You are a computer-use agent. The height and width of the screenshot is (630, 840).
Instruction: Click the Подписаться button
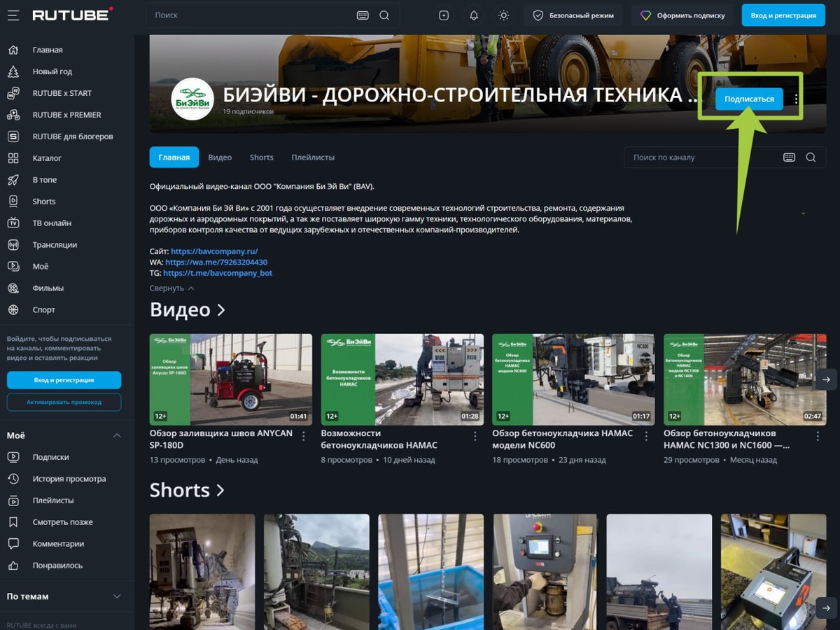click(749, 99)
